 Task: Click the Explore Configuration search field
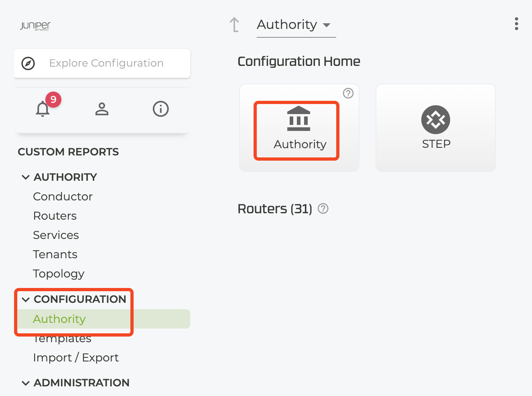coord(106,63)
